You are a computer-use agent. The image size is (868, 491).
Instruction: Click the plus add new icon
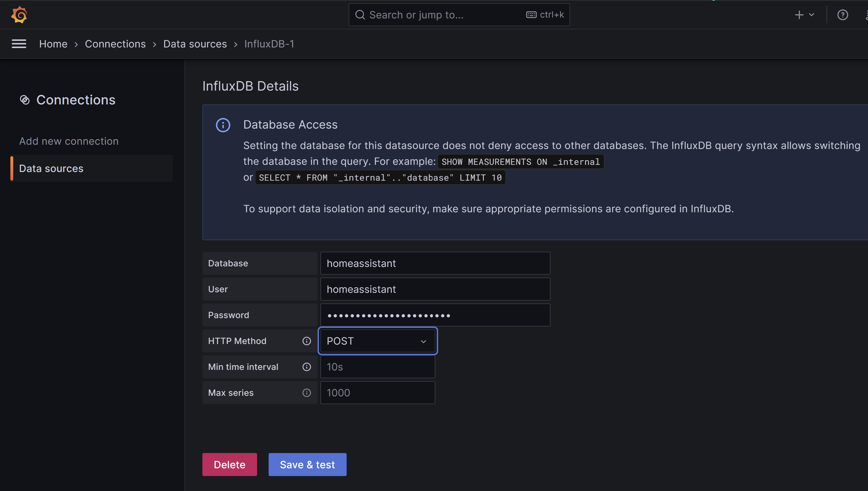[799, 14]
